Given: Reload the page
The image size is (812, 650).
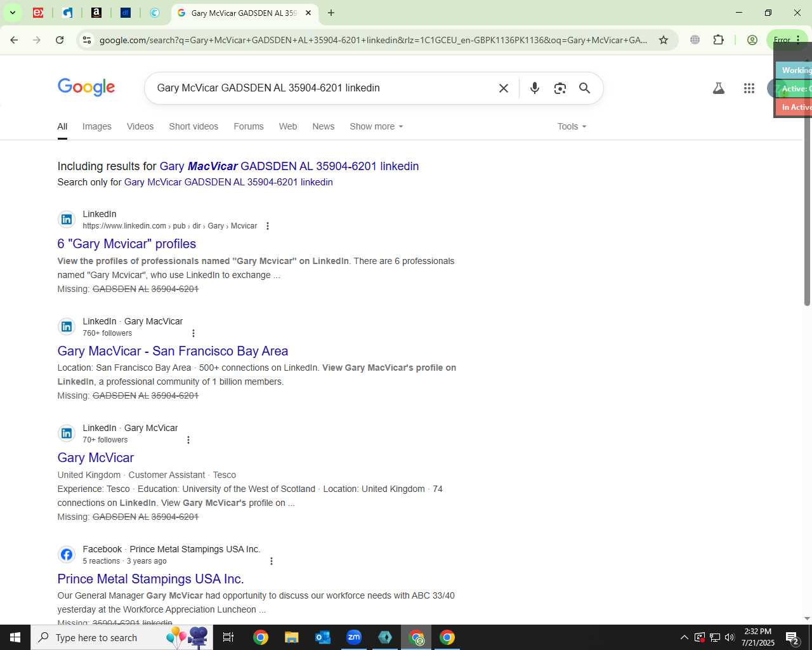Looking at the screenshot, I should pos(60,40).
